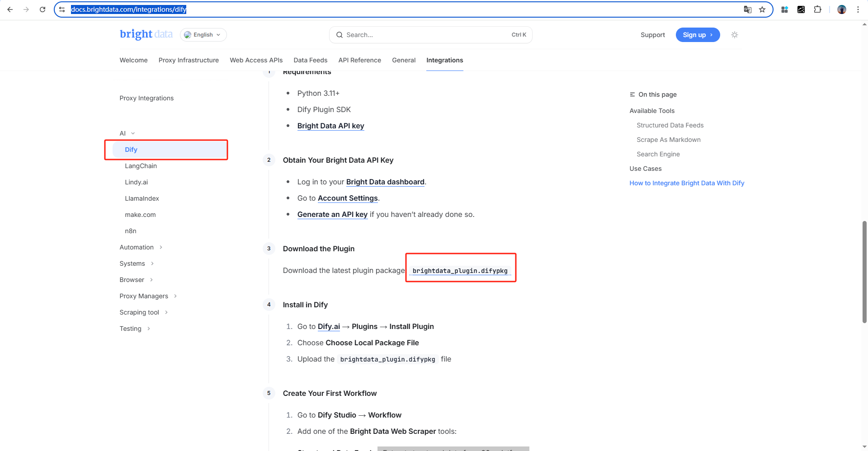Click the Bright Data logo
The image size is (868, 451).
coord(146,34)
